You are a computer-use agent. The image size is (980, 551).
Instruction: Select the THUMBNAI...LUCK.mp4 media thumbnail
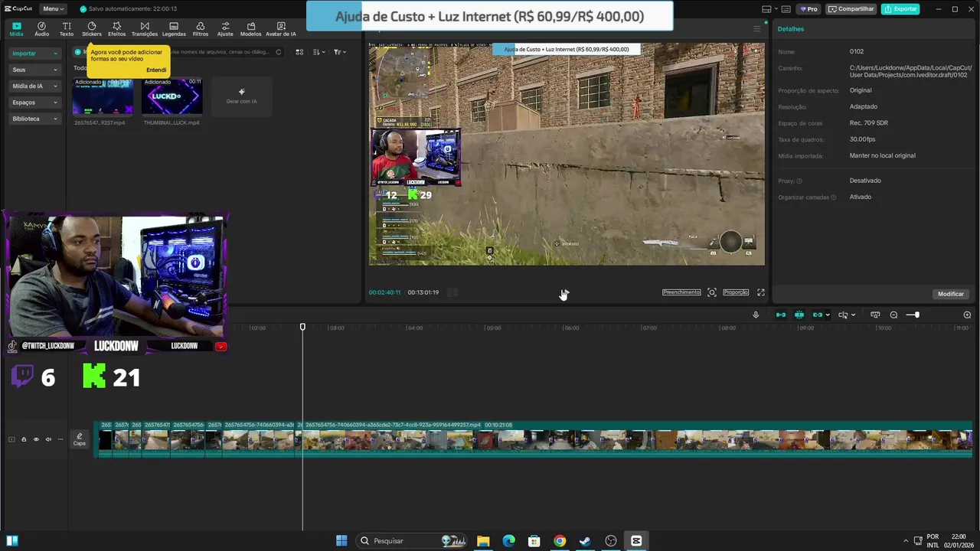pyautogui.click(x=172, y=96)
